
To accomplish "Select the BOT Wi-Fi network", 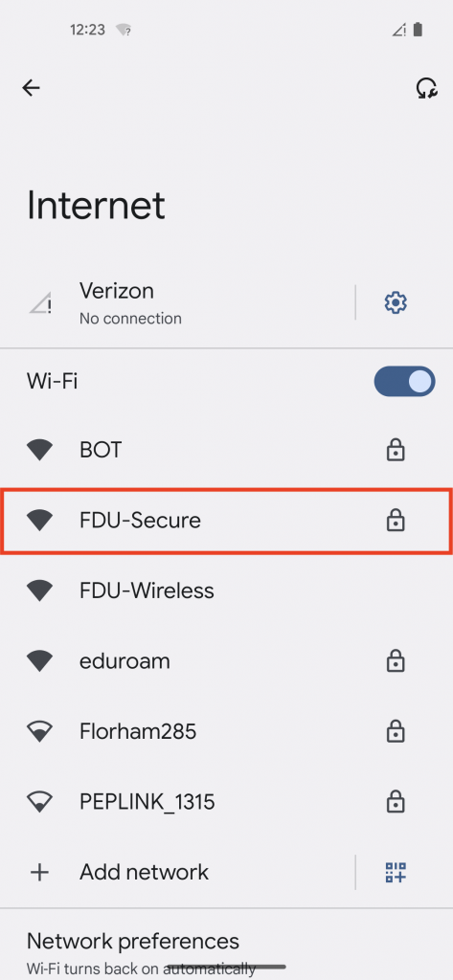I will tap(226, 450).
